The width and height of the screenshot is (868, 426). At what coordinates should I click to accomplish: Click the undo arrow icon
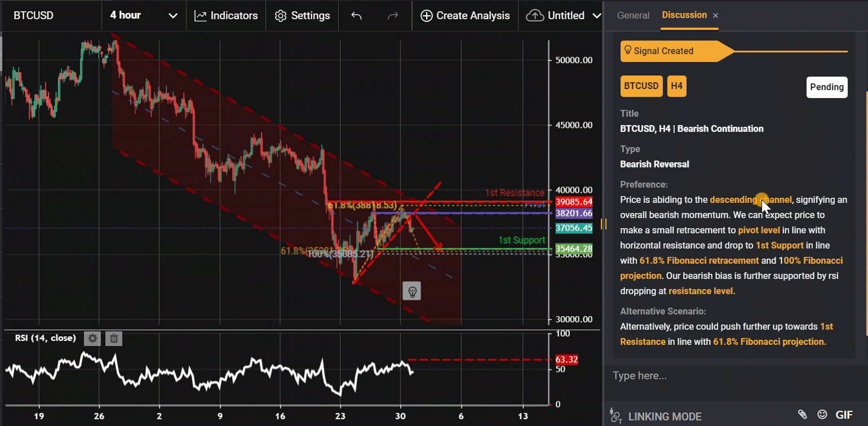pyautogui.click(x=356, y=16)
